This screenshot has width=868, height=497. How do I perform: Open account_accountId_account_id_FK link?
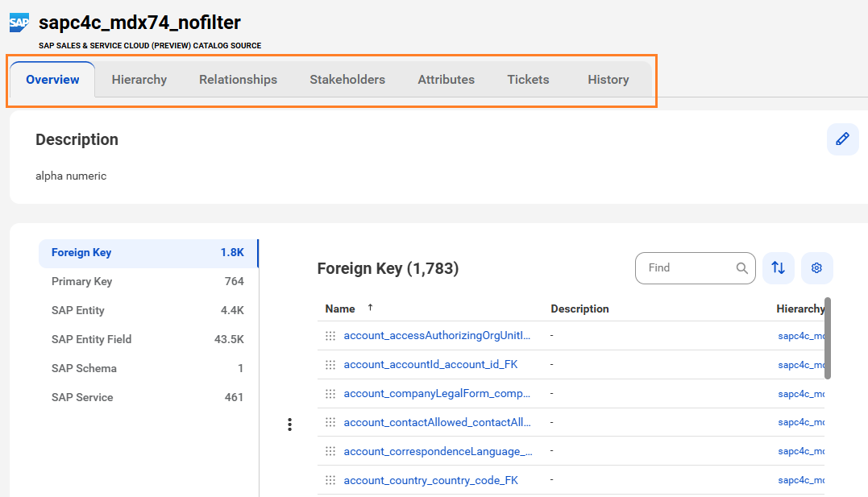(430, 364)
